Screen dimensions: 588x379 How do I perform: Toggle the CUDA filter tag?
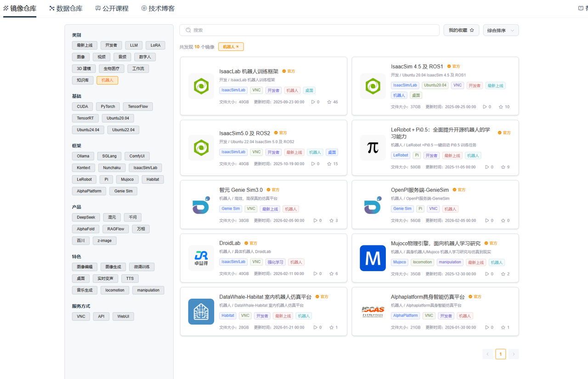[x=83, y=106]
